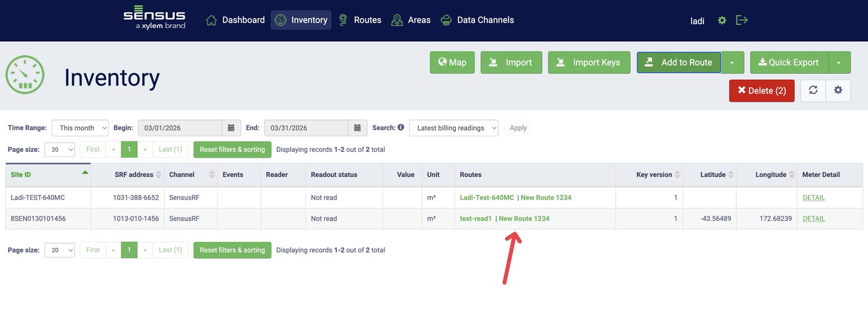Go to the Dashboard tab
868x332 pixels.
tap(235, 20)
